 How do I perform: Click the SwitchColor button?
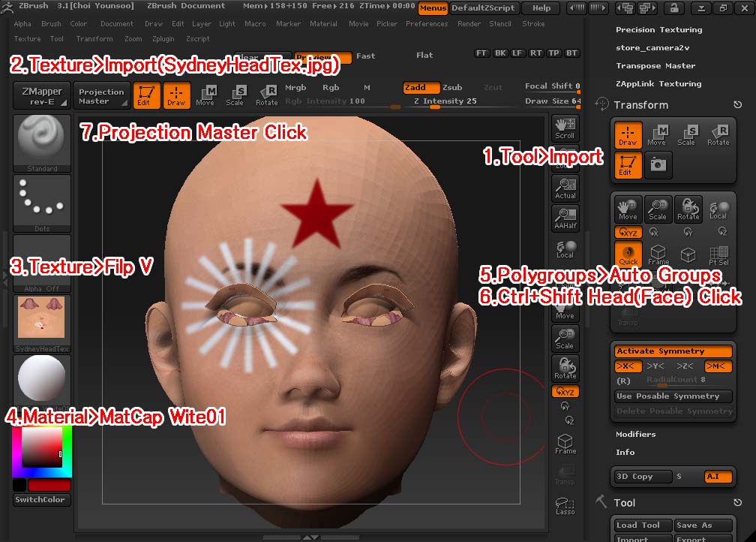(42, 499)
